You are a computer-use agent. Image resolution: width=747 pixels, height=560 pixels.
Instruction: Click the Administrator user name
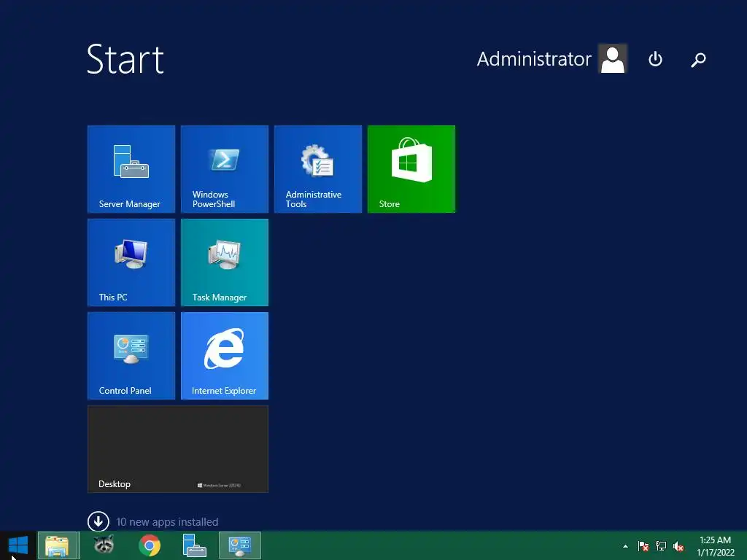[534, 59]
